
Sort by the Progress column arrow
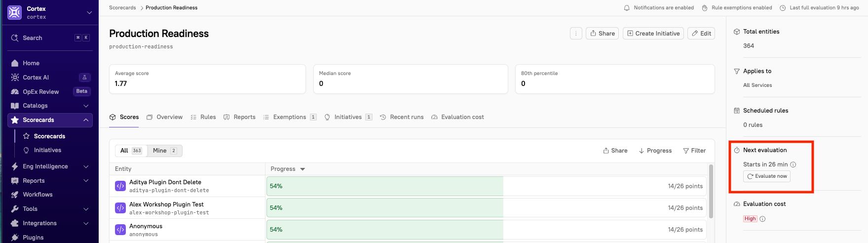click(302, 169)
